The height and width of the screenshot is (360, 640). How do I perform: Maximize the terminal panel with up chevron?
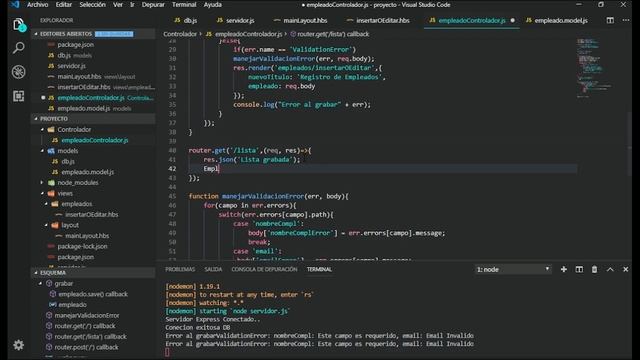pos(610,269)
